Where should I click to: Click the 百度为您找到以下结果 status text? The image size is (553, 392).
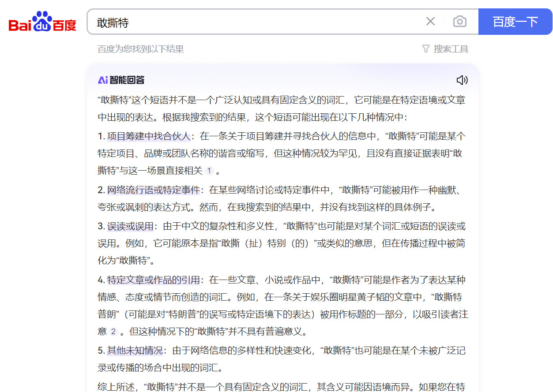(x=140, y=49)
